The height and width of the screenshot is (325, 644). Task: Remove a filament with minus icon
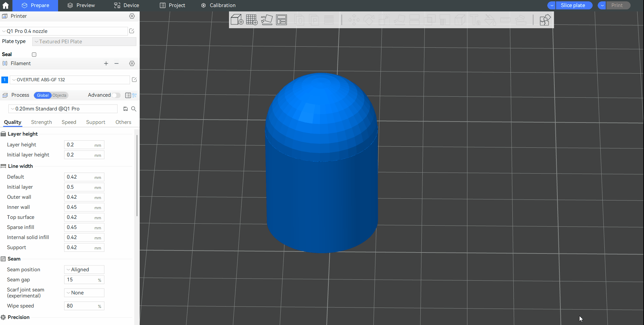pos(117,63)
